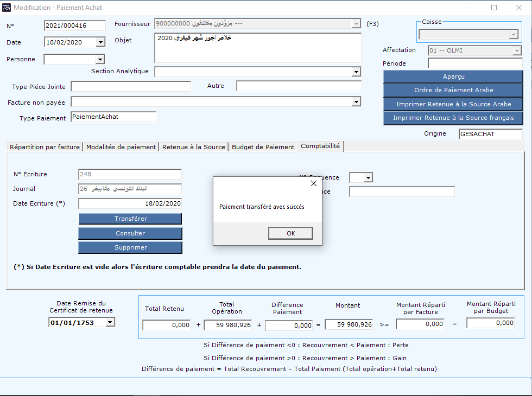Click the Journal field

(x=130, y=189)
